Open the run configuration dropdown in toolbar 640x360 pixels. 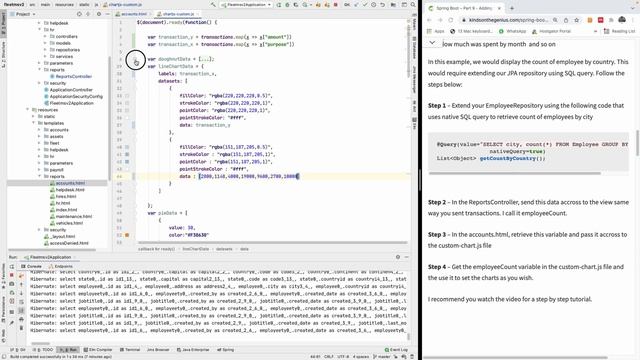[246, 4]
